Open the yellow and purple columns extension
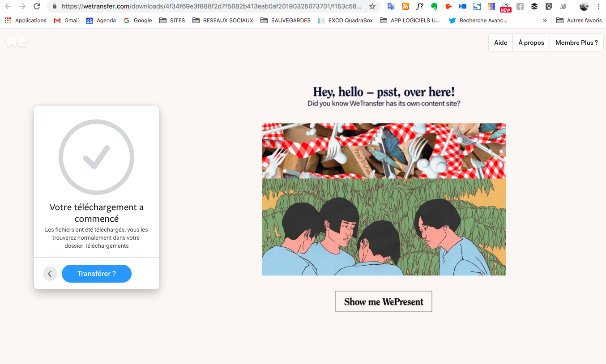 click(491, 6)
